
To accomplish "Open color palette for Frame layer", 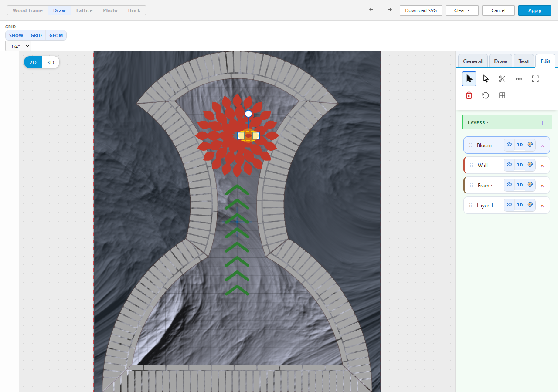I will click(x=530, y=185).
